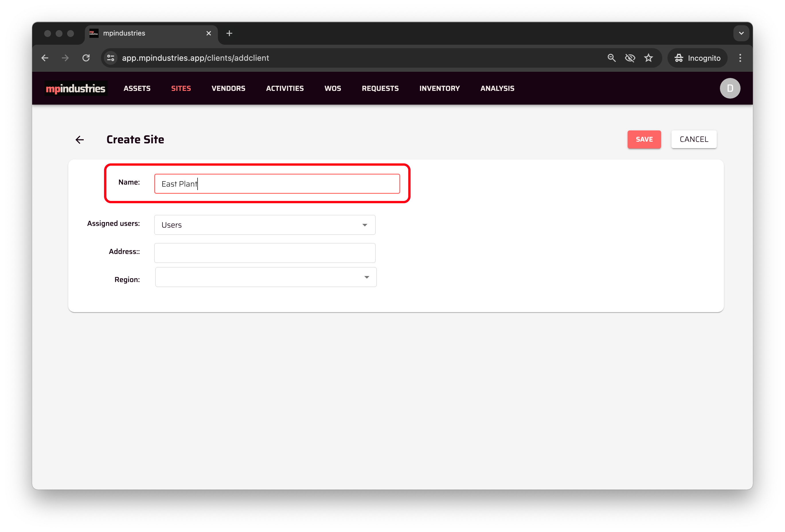Screen dimensions: 785x532
Task: Click the CANCEL button
Action: tap(694, 140)
